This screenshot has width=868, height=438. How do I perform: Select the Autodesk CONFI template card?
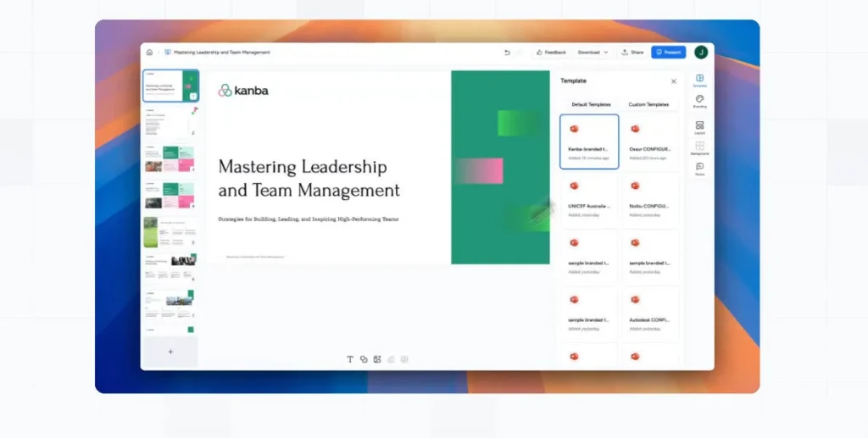point(650,313)
